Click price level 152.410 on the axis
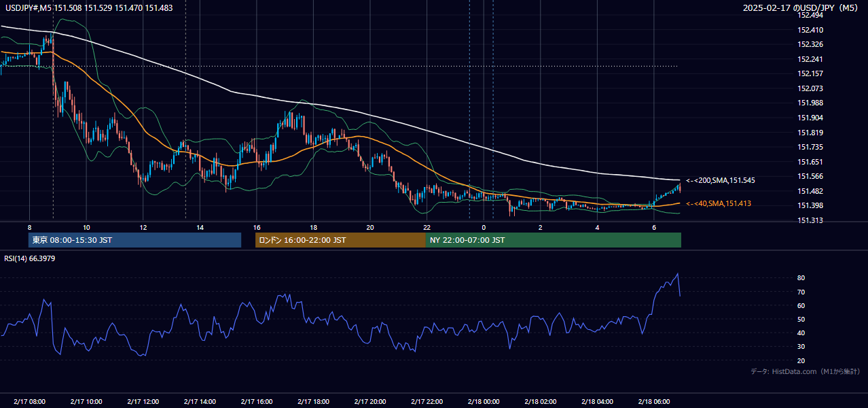The height and width of the screenshot is (408, 868). 810,30
